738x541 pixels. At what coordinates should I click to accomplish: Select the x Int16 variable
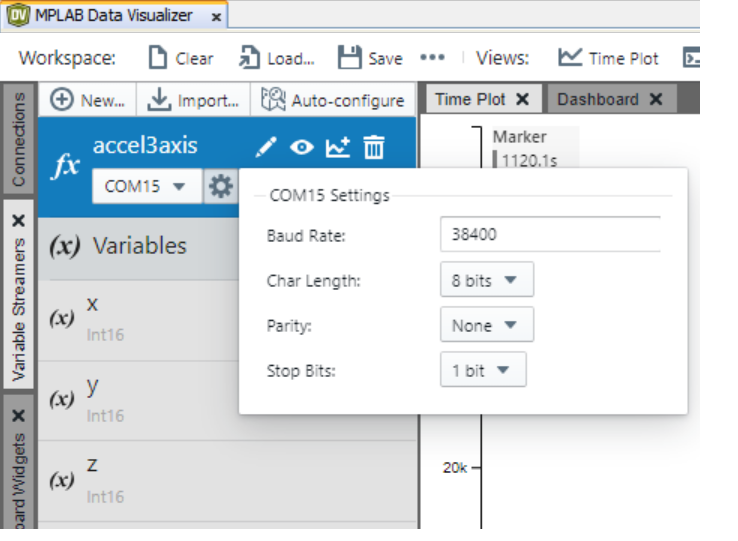pyautogui.click(x=138, y=320)
